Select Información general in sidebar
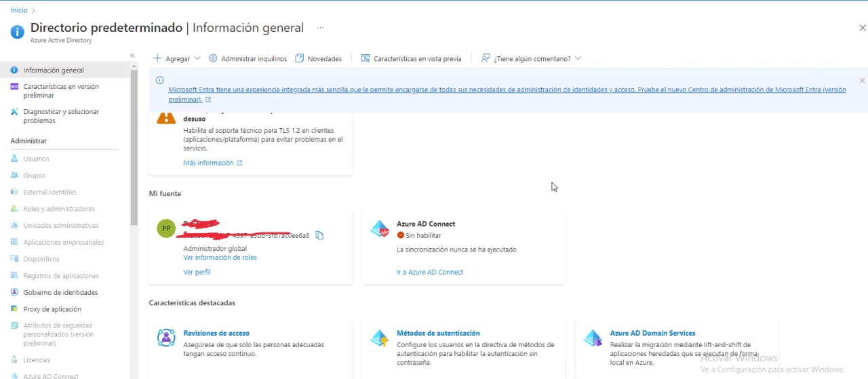Viewport: 868px width, 379px height. tap(65, 70)
